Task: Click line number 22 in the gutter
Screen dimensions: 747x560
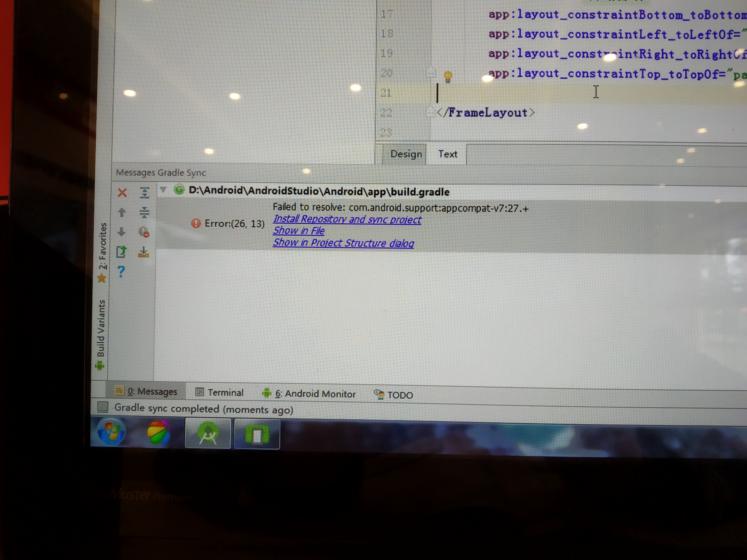Action: tap(386, 112)
